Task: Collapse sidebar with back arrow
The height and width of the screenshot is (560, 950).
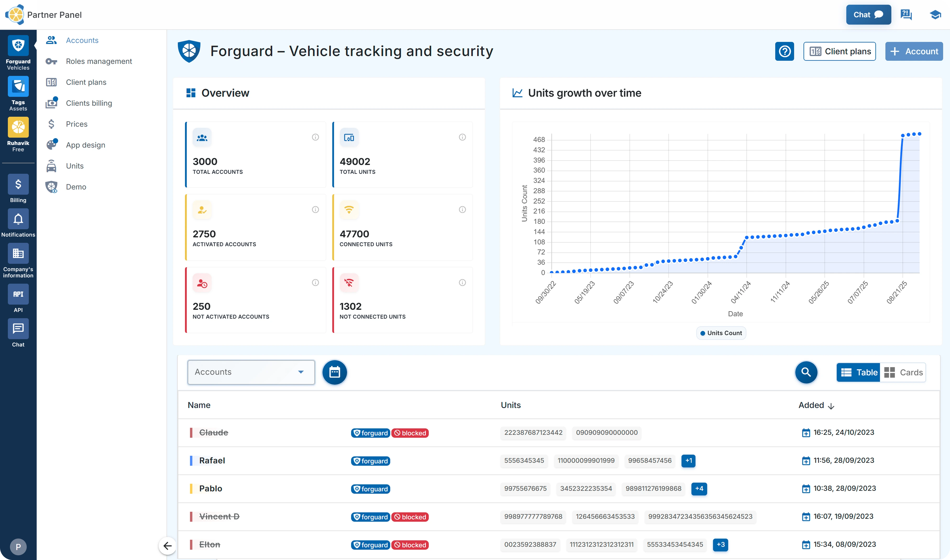Action: pyautogui.click(x=167, y=546)
